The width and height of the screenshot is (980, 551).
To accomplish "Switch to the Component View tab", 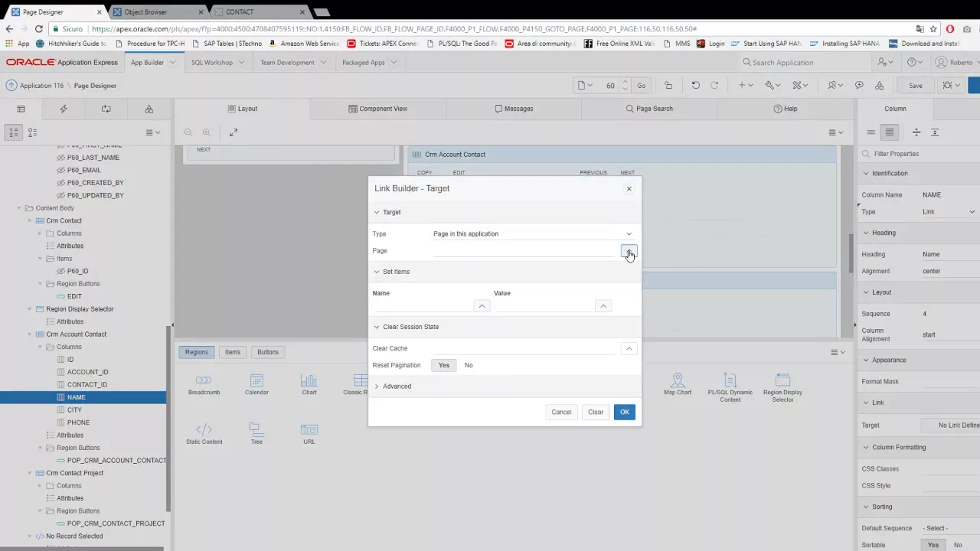I will (378, 109).
